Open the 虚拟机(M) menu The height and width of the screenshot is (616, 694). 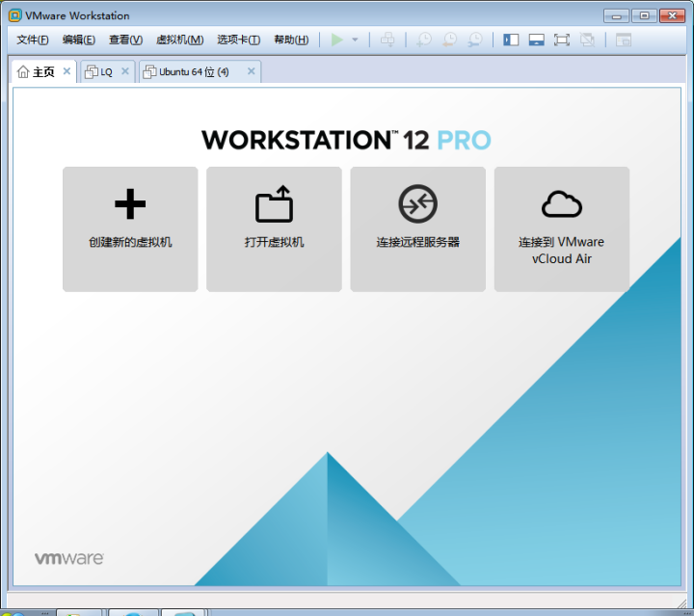pos(179,40)
